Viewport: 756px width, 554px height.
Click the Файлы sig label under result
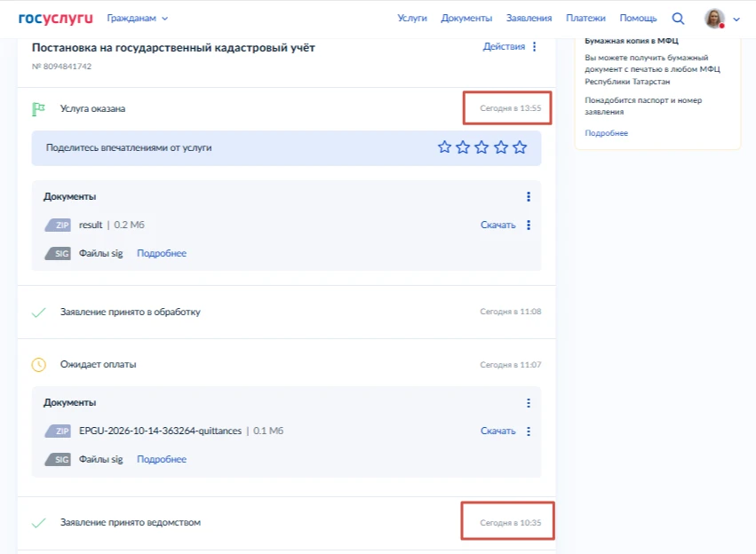(100, 253)
